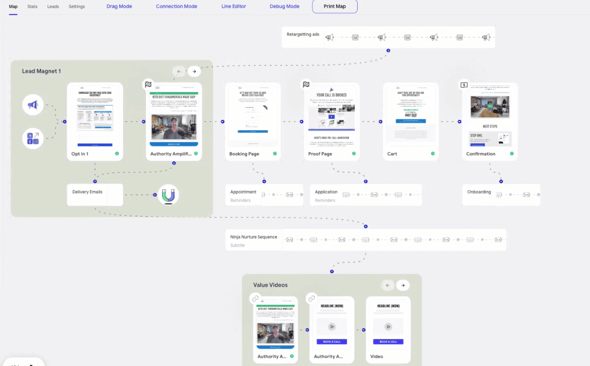The height and width of the screenshot is (366, 590).
Task: Toggle the green status dot on Authority Amplifier
Action: tap(196, 153)
